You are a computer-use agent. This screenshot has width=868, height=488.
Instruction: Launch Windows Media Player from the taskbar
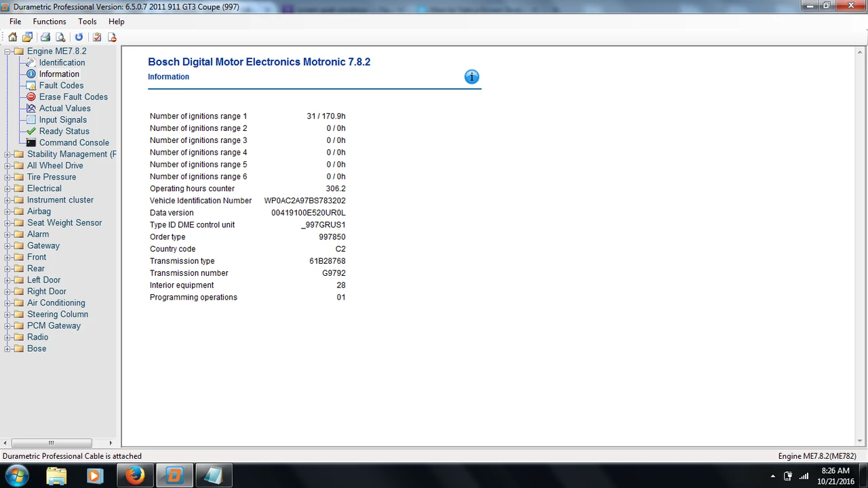(x=95, y=476)
